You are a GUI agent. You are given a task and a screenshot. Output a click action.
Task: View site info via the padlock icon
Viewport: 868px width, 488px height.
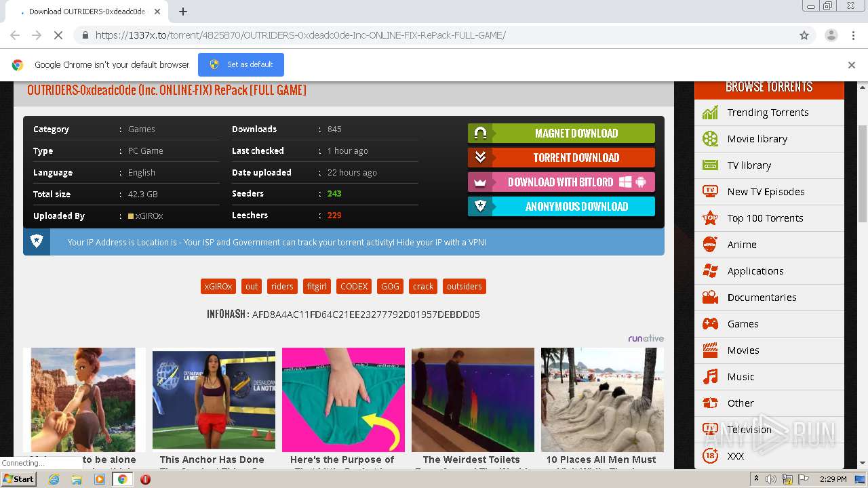pos(85,35)
